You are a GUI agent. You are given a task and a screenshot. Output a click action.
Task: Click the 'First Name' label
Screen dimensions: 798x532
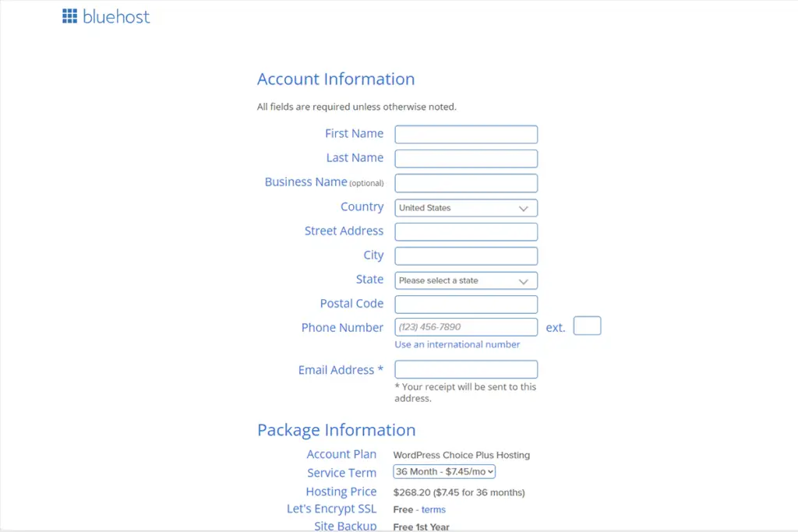point(355,133)
